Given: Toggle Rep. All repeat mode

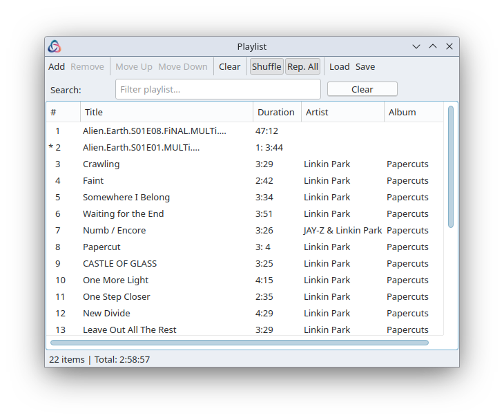Looking at the screenshot, I should [302, 66].
